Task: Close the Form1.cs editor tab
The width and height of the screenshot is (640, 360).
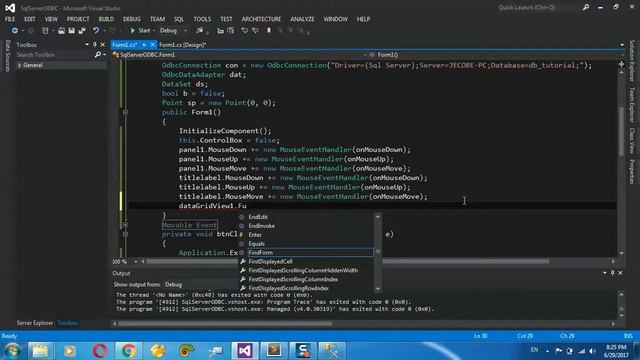Action: (153, 45)
